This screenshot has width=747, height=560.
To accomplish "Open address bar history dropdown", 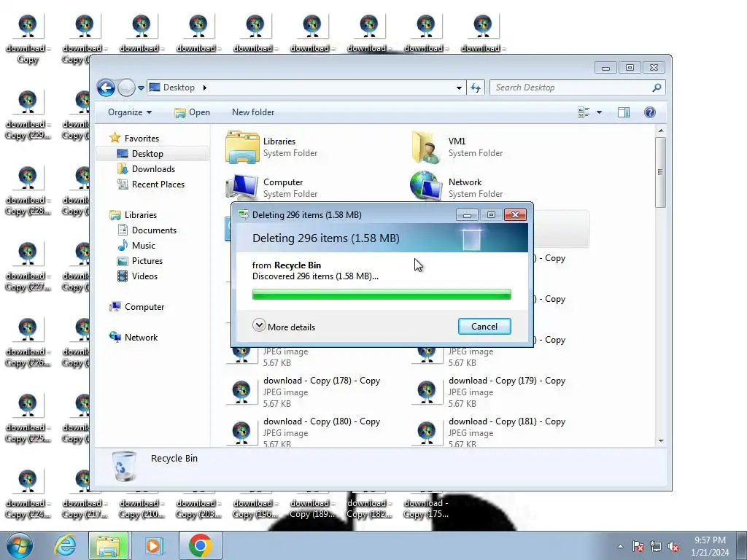I will pos(459,87).
